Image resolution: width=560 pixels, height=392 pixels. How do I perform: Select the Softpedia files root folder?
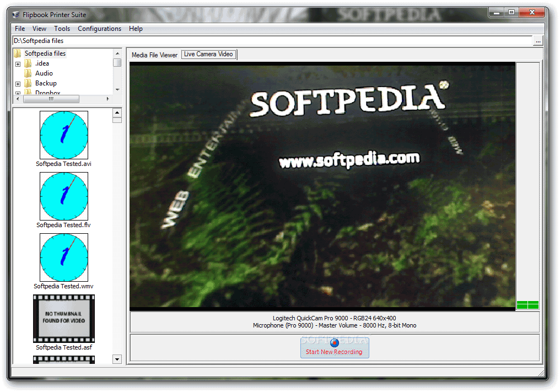click(45, 53)
